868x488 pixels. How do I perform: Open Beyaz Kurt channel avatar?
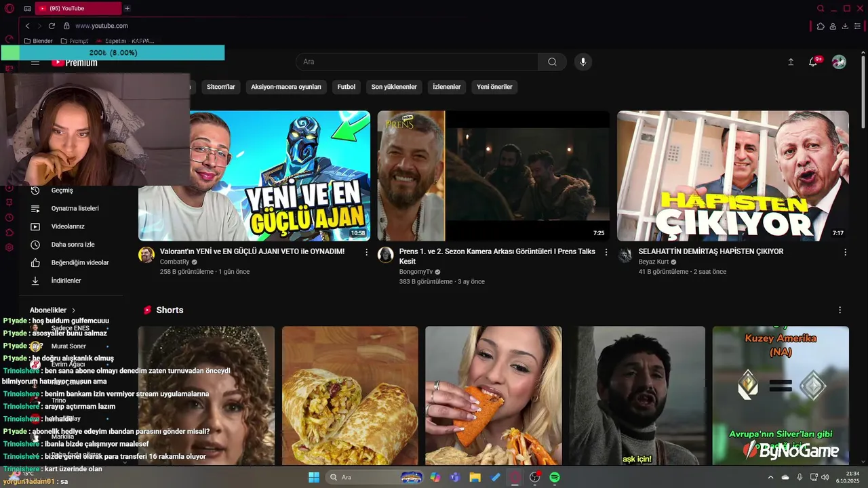pos(625,255)
